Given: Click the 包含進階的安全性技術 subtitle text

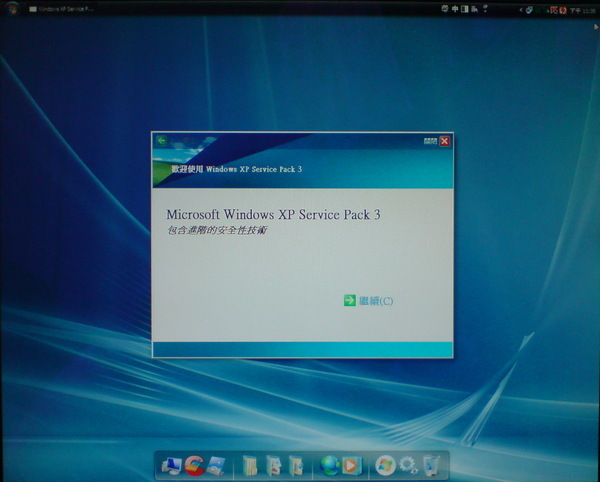Looking at the screenshot, I should pyautogui.click(x=217, y=230).
